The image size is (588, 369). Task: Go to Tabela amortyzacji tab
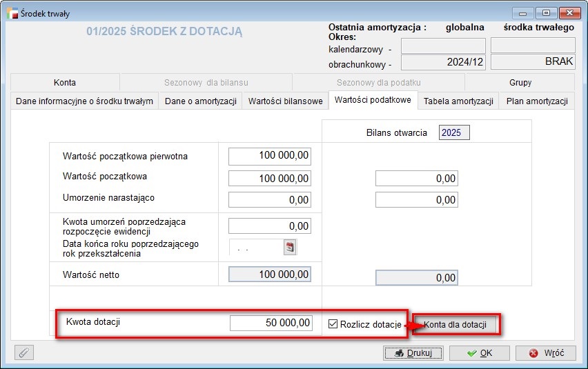click(x=459, y=101)
